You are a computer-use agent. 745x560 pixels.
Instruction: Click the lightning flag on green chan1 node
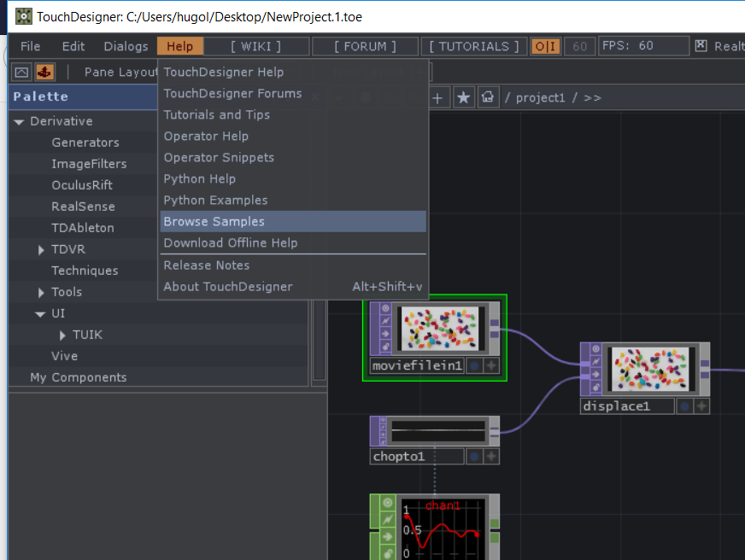coord(388,520)
